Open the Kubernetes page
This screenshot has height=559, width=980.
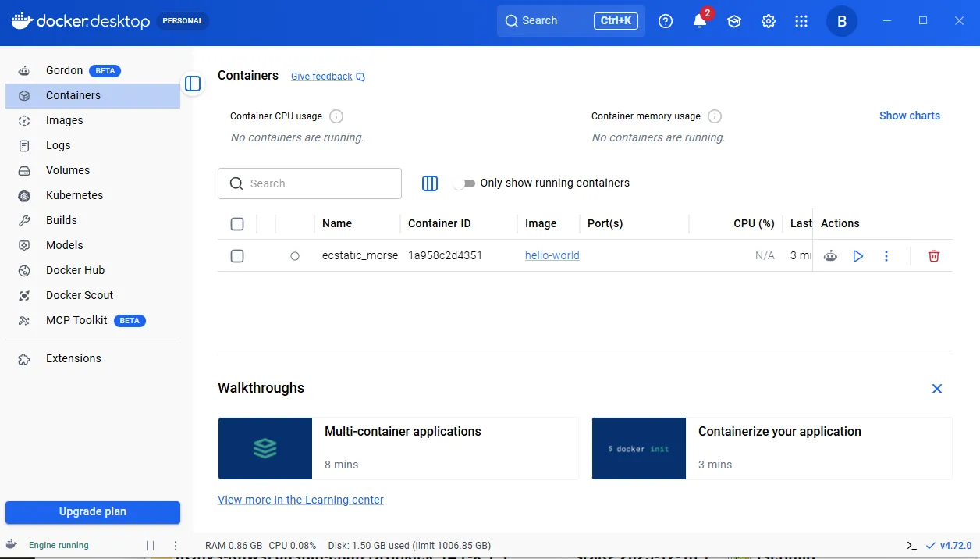click(92, 195)
